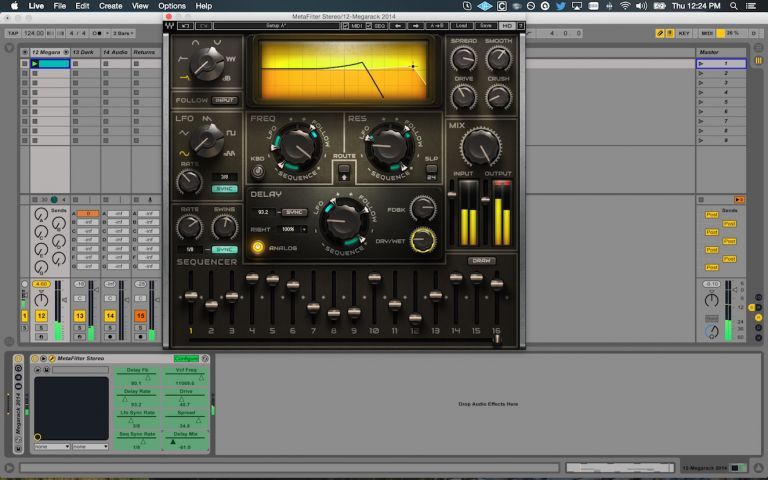Image resolution: width=768 pixels, height=480 pixels.
Task: Toggle track 12 activator button
Action: pyautogui.click(x=41, y=316)
